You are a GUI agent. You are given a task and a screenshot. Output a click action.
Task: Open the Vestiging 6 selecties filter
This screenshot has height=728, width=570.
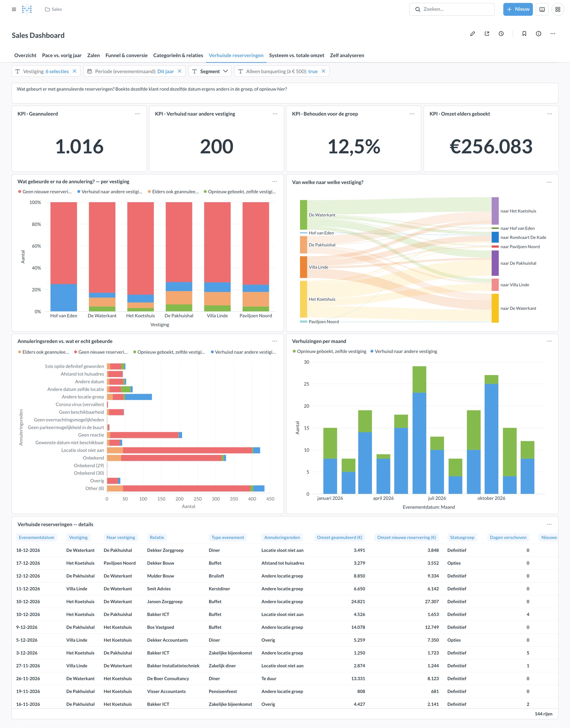coord(46,71)
